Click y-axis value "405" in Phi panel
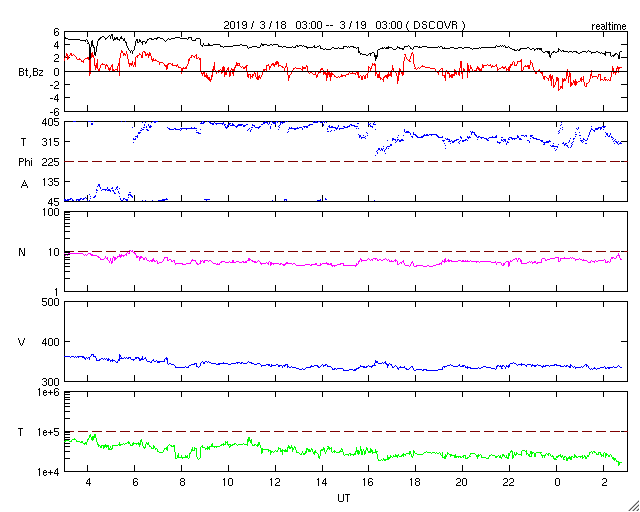Screen dimensions: 640x512 coord(52,122)
